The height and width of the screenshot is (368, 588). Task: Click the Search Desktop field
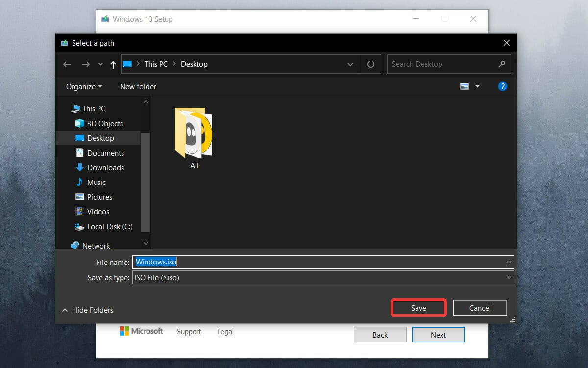click(x=449, y=64)
